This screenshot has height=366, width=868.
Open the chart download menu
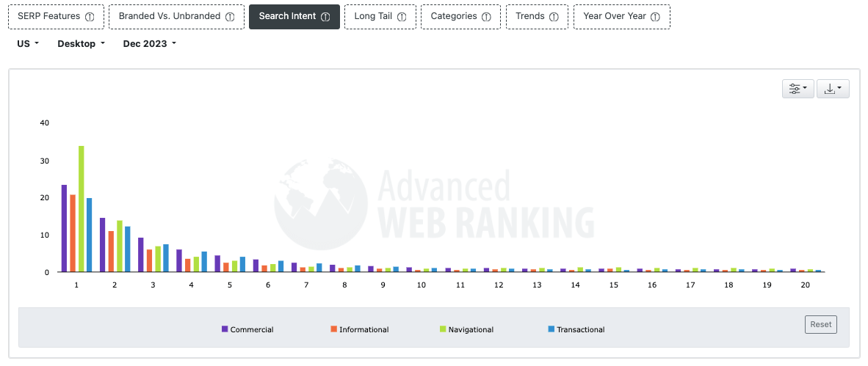pos(833,89)
